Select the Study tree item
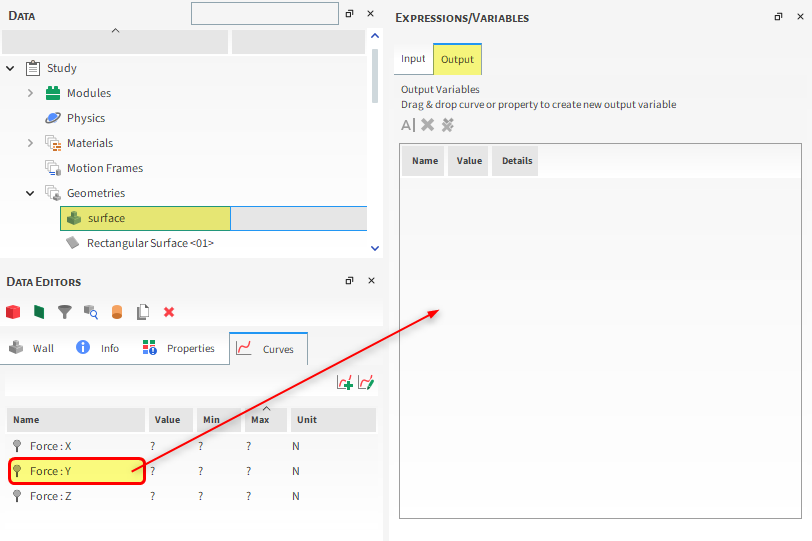 (62, 68)
